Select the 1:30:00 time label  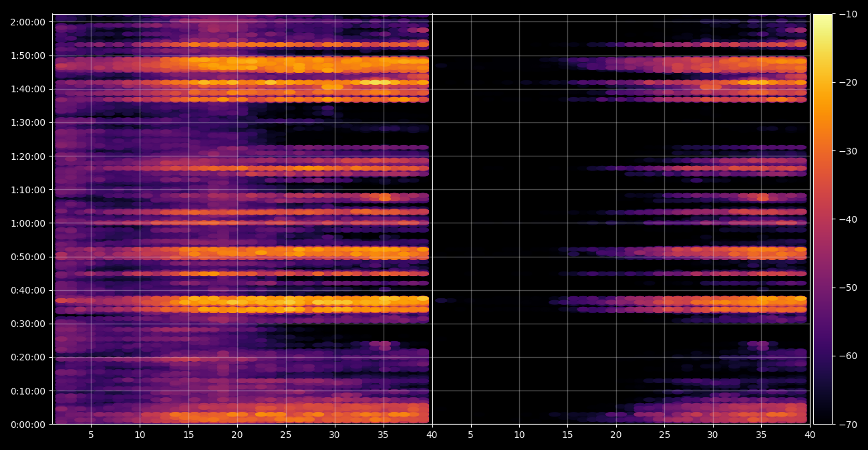(x=28, y=122)
